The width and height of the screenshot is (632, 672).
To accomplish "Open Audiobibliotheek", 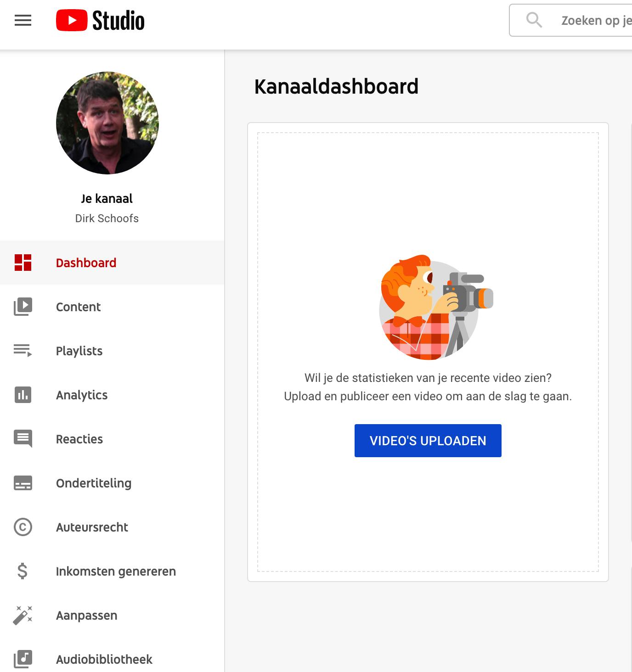I will (112, 659).
